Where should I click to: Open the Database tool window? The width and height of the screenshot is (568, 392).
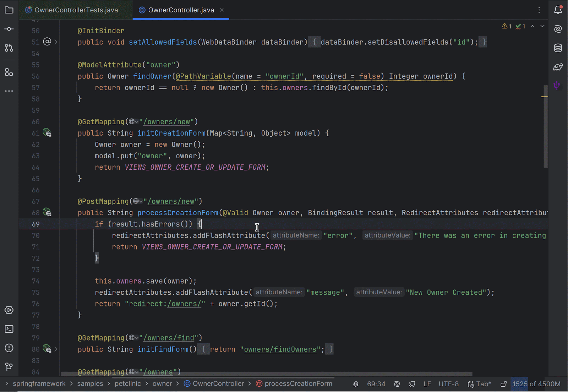558,48
